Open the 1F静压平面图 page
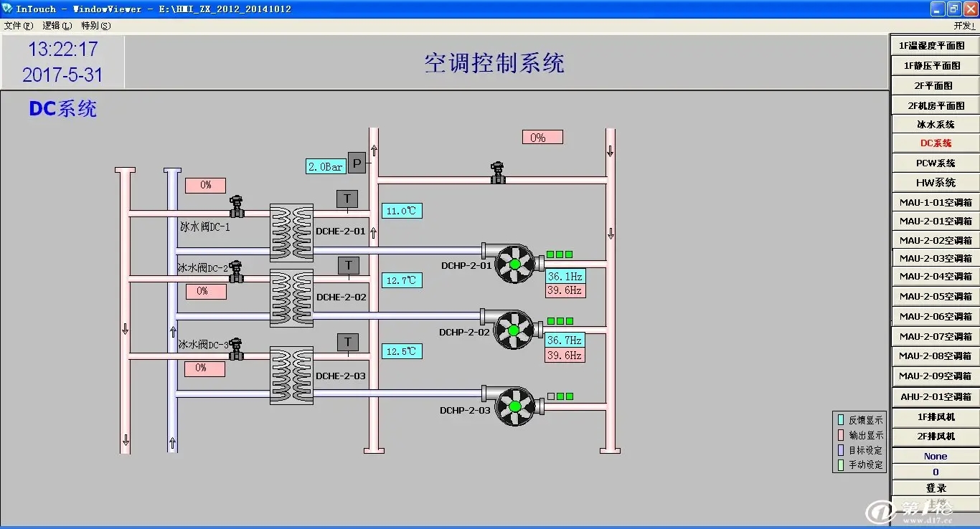The width and height of the screenshot is (980, 529). (x=936, y=65)
